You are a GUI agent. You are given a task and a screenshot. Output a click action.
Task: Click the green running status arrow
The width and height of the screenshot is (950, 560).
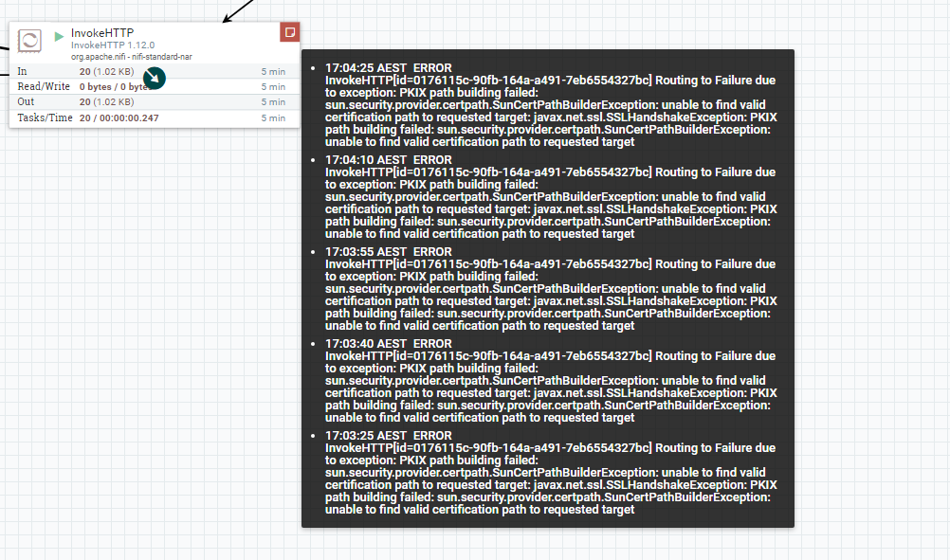pyautogui.click(x=59, y=36)
